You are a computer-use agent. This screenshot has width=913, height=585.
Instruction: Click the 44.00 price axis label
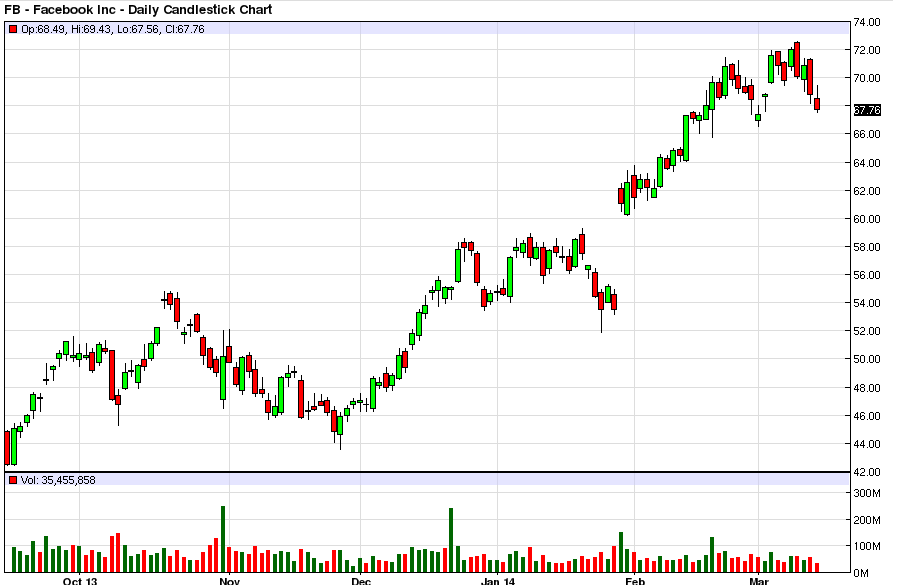coord(867,444)
